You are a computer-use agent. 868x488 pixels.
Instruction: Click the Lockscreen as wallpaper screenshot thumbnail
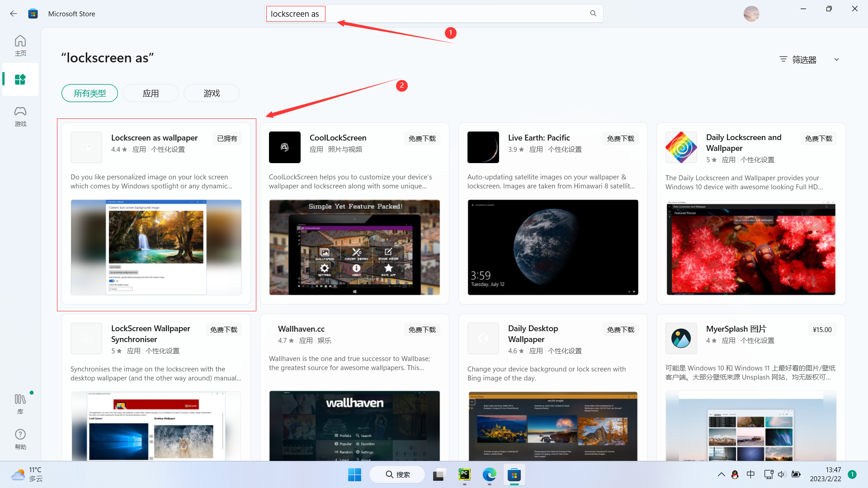pos(156,247)
